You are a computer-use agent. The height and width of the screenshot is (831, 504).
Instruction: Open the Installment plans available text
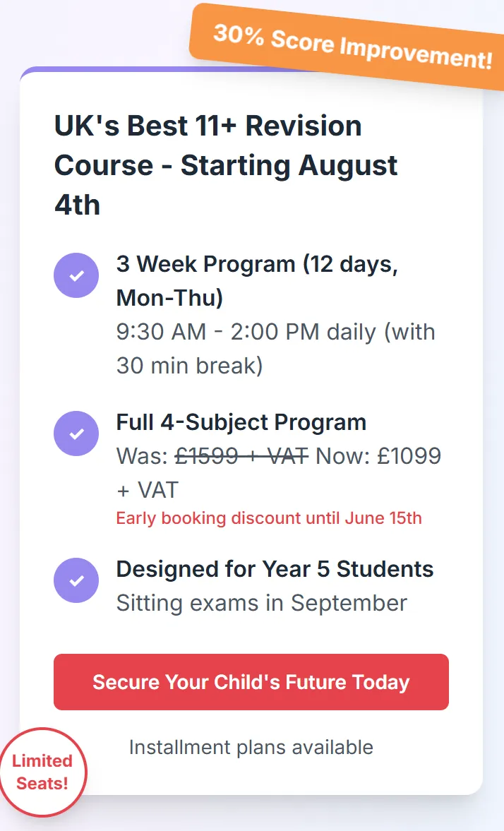251,747
